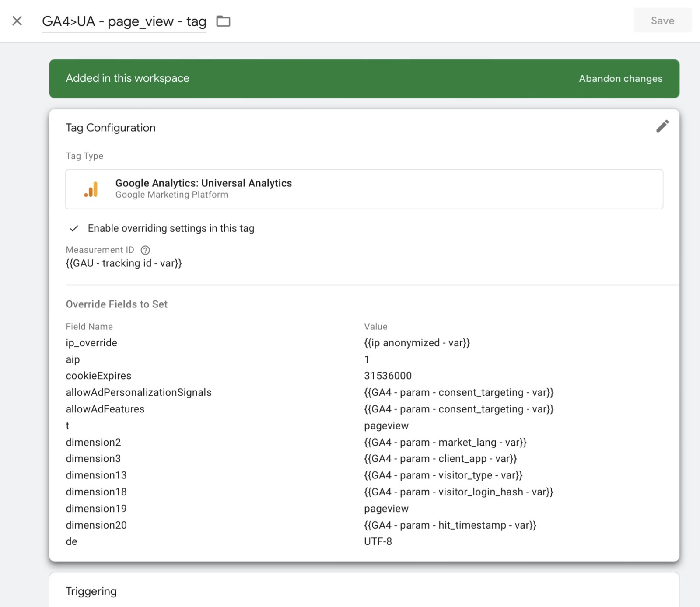Select the allowAdPersonalizationSignals field row
The width and height of the screenshot is (700, 607).
[138, 392]
